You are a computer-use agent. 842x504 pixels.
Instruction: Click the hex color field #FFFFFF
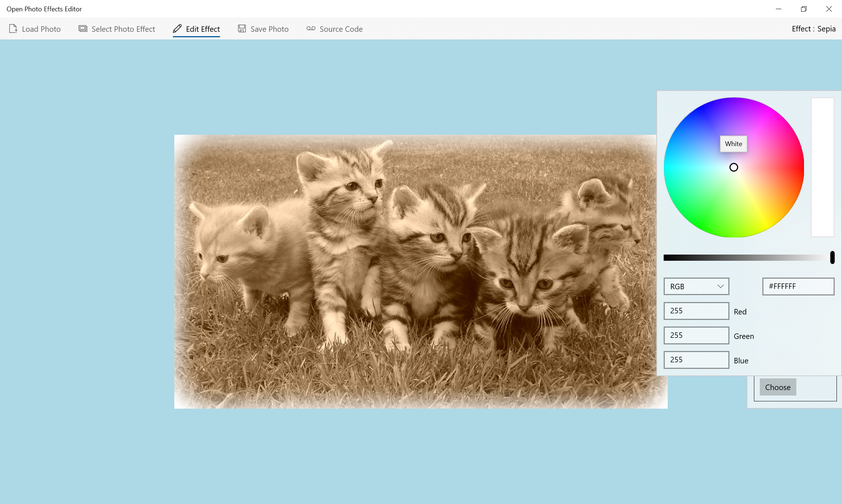798,286
